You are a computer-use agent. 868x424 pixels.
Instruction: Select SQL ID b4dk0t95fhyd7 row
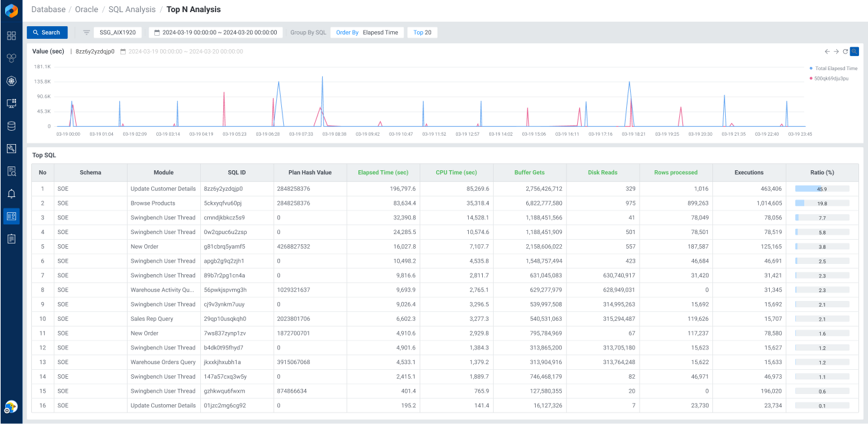(445, 347)
